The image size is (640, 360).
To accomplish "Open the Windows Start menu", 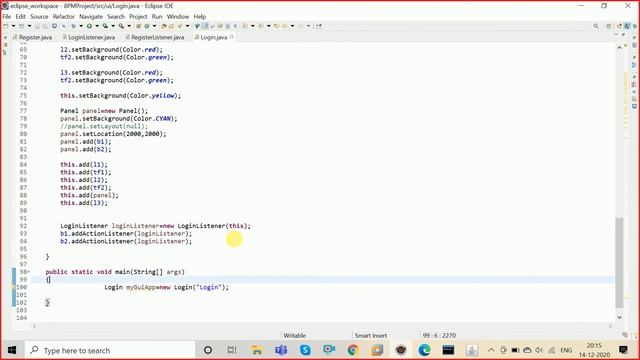I will 12,350.
